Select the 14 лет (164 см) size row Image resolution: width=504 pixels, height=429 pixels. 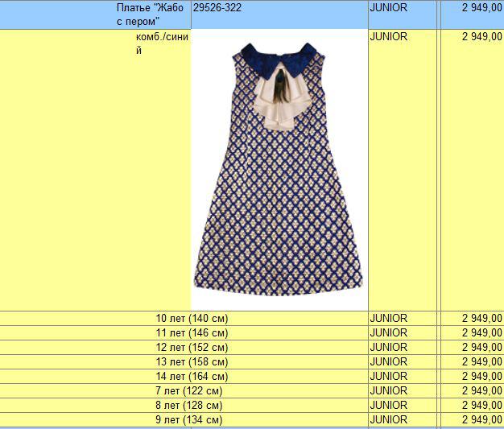192,377
